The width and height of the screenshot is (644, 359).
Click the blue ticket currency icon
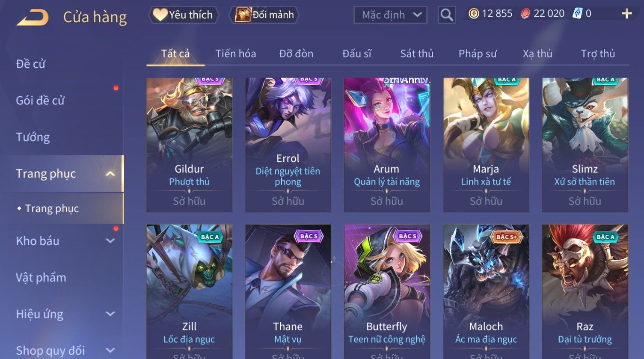point(578,14)
